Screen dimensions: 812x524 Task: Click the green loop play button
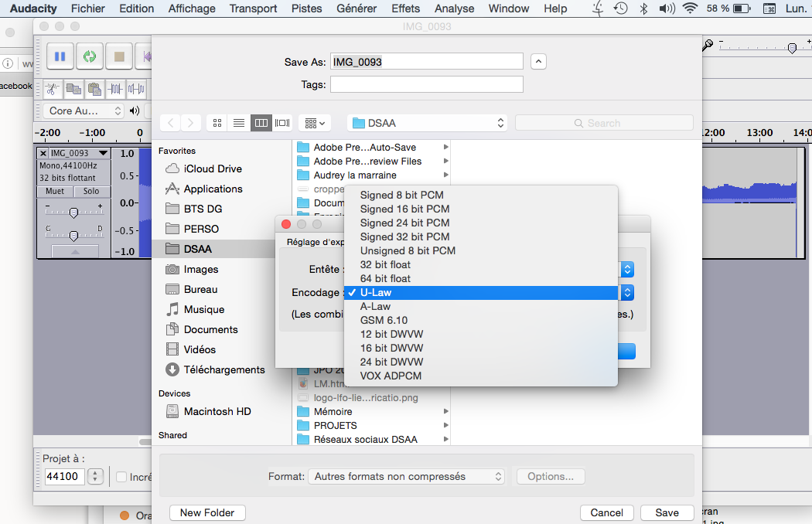(90, 56)
